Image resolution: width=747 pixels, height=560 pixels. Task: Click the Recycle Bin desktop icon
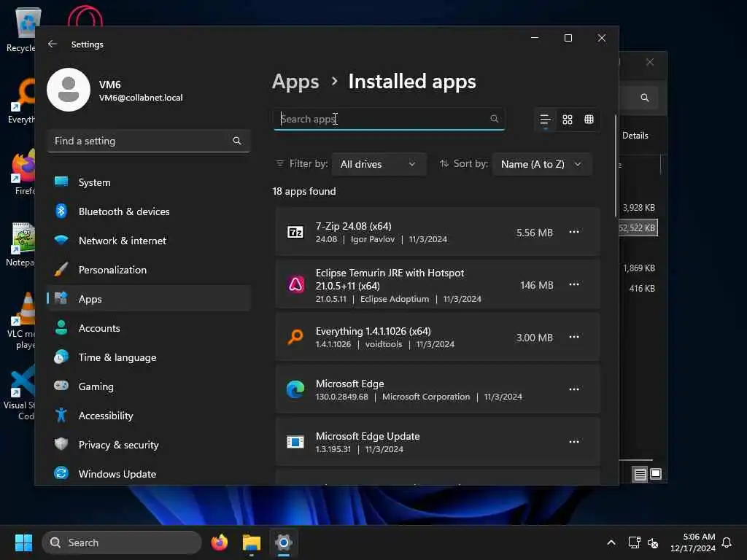click(20, 29)
